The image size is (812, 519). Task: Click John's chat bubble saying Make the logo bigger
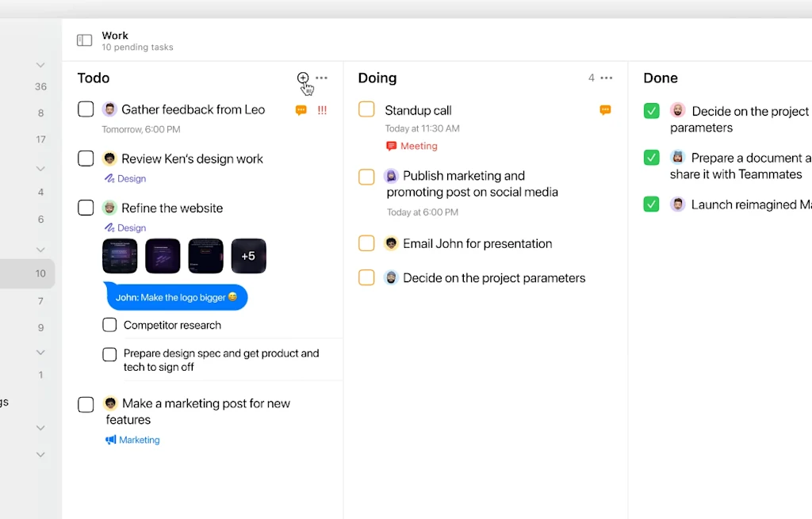coord(176,297)
